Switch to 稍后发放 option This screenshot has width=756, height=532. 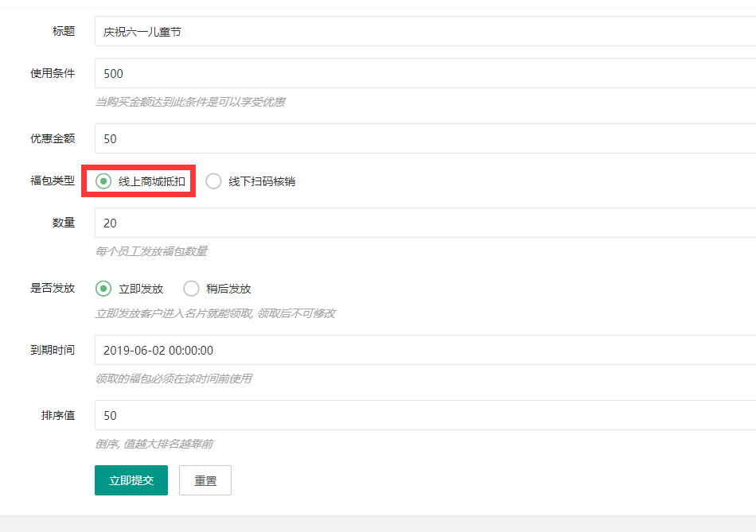coord(192,289)
